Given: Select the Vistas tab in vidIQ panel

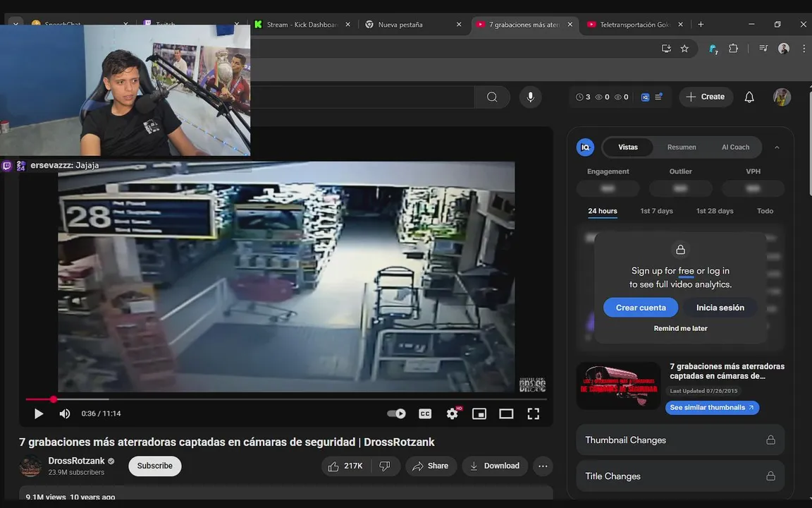Looking at the screenshot, I should [627, 147].
